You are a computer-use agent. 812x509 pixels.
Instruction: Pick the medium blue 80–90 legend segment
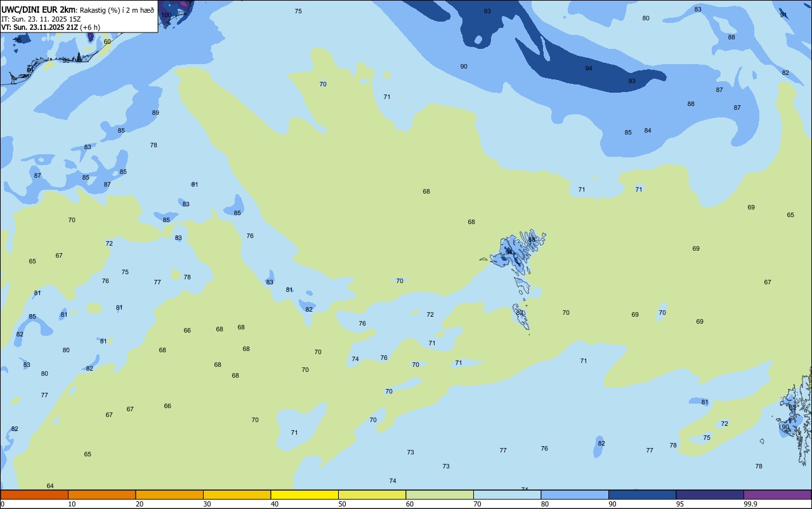(575, 494)
